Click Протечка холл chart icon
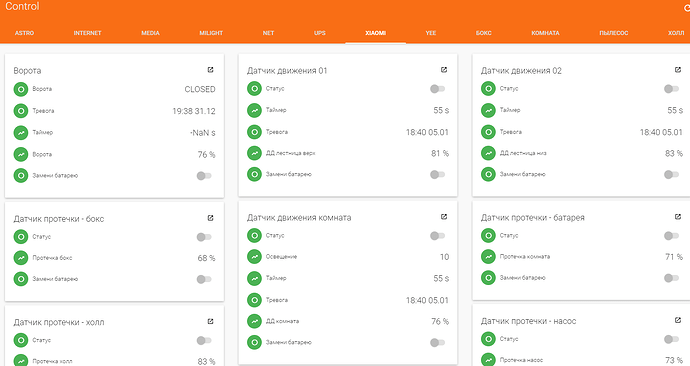The image size is (690, 366). (21, 360)
